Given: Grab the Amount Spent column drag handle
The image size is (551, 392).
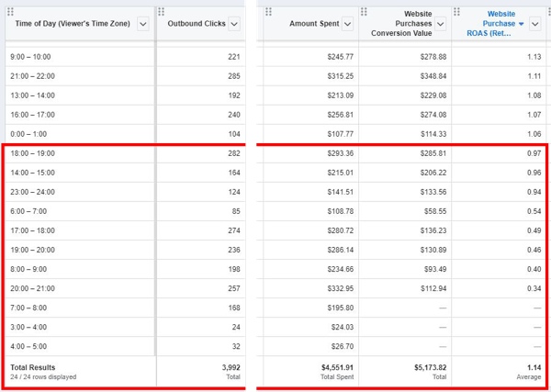Looking at the screenshot, I should pyautogui.click(x=268, y=12).
